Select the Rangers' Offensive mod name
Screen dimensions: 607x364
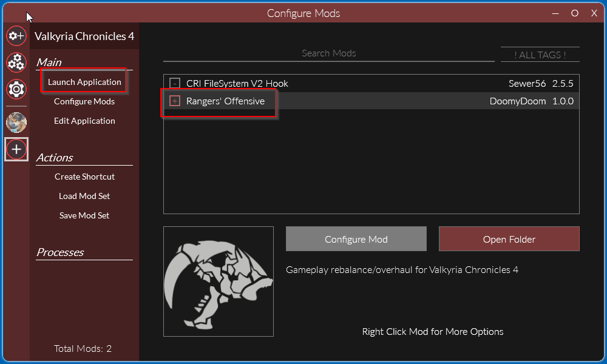coord(225,101)
